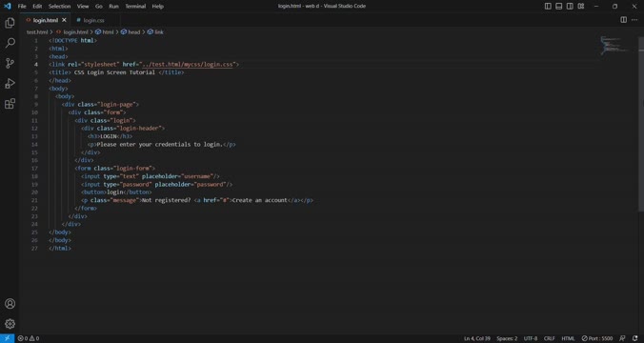The image size is (644, 343).
Task: Click the Port : 5500 live server button
Action: pyautogui.click(x=596, y=338)
